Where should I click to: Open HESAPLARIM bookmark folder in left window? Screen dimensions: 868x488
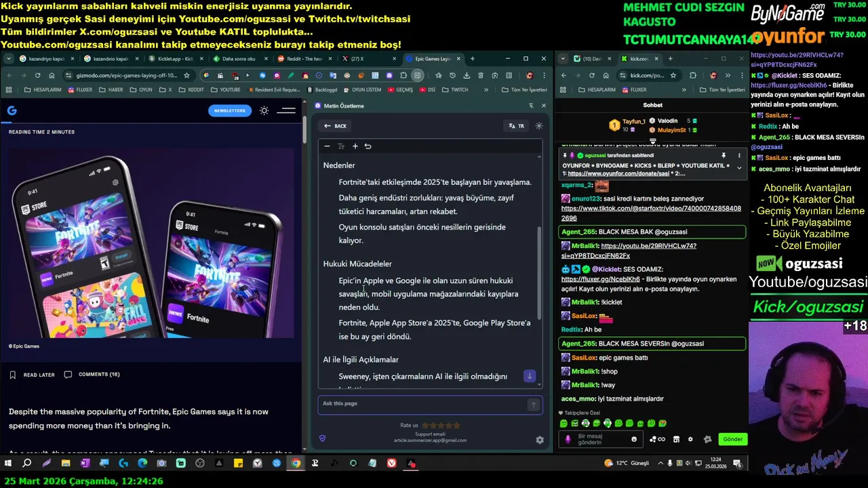41,89
